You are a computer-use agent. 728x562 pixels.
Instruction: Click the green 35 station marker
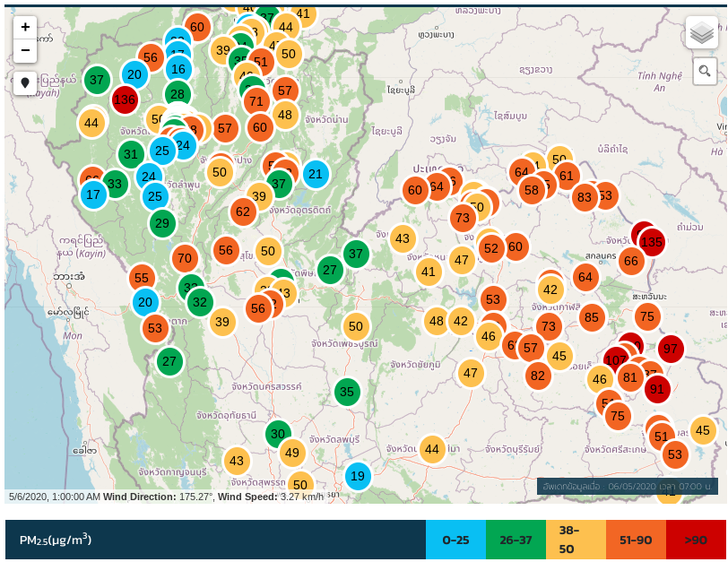347,391
